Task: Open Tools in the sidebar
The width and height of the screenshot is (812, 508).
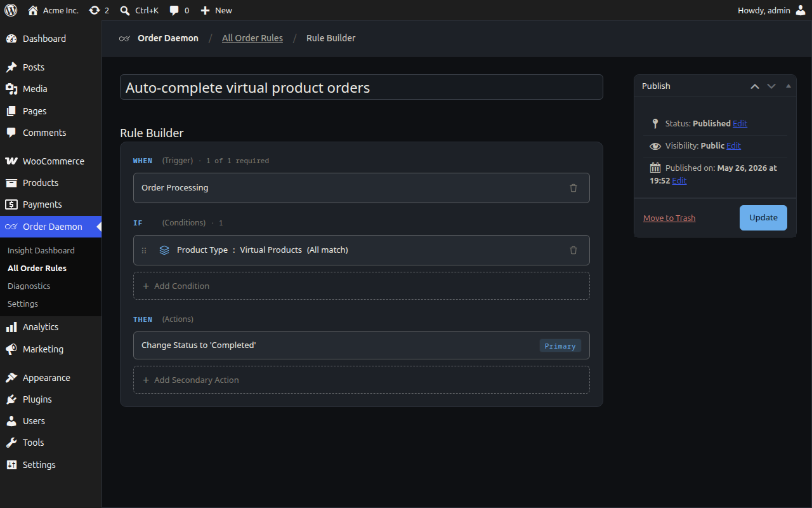Action: [x=51, y=443]
